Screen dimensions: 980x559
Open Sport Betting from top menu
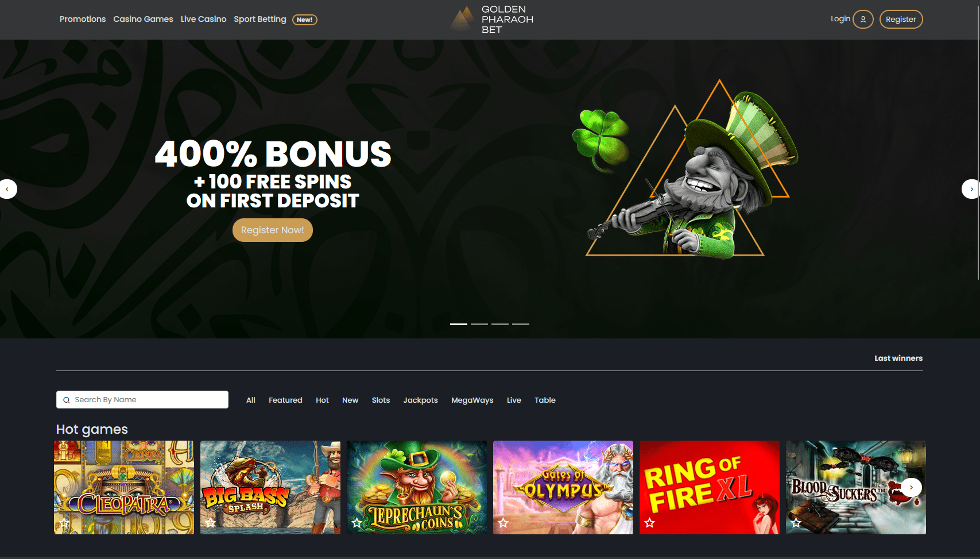click(x=260, y=19)
